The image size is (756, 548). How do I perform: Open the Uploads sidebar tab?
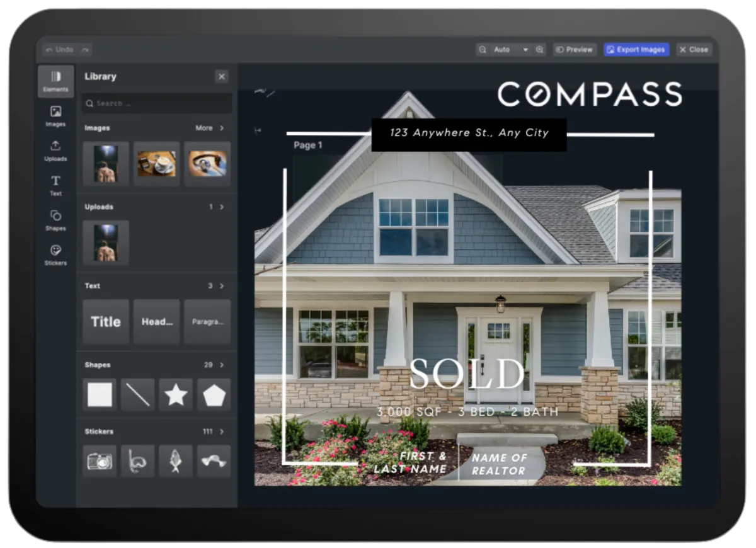[x=55, y=151]
